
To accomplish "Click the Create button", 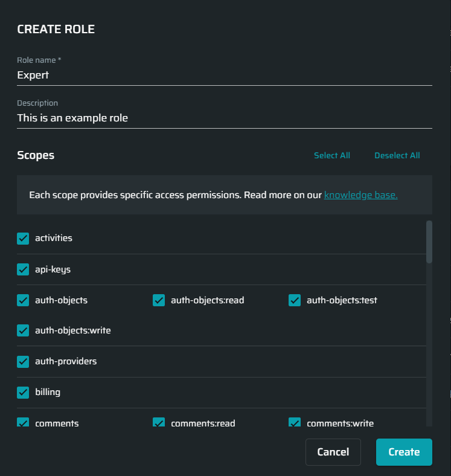I will click(x=404, y=452).
